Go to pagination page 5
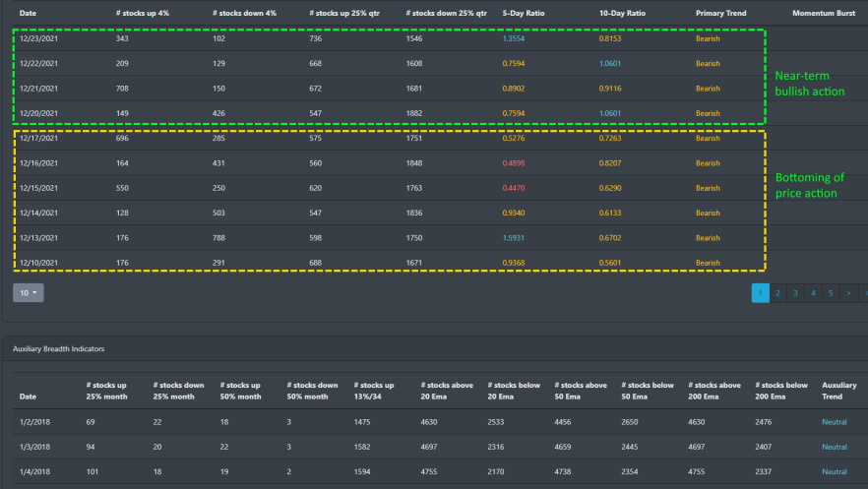 [x=831, y=293]
